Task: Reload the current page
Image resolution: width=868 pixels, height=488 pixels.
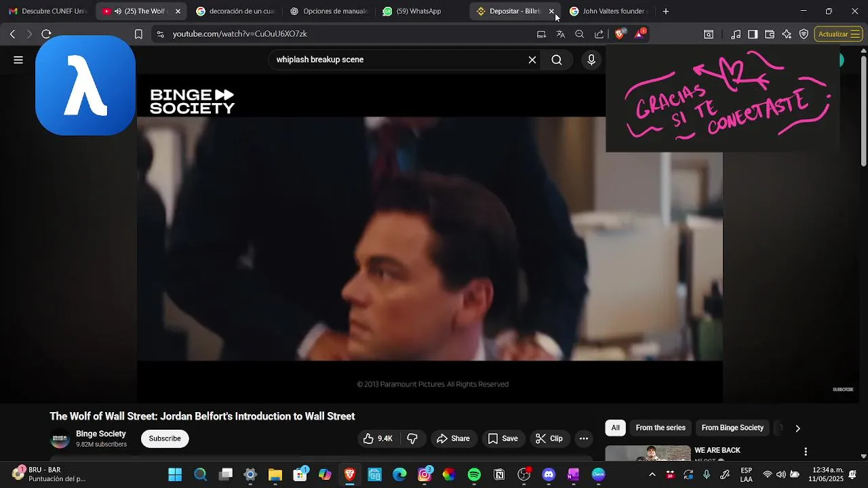Action: tap(46, 34)
